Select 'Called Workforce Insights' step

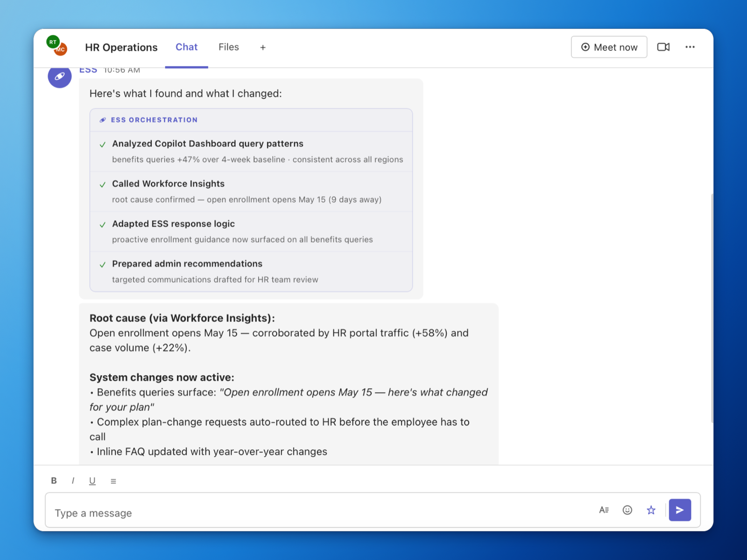[251, 192]
